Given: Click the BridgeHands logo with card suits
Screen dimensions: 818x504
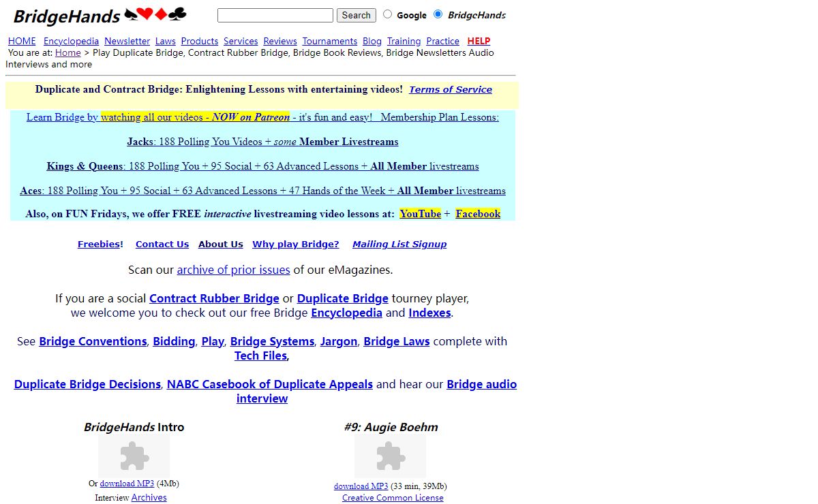Looking at the screenshot, I should pyautogui.click(x=100, y=15).
